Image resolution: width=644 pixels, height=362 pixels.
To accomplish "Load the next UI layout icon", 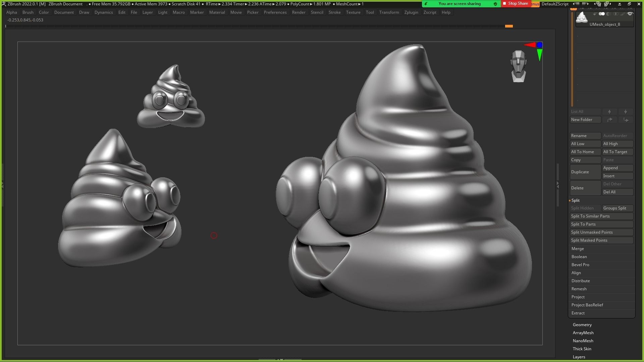I will 608,4.
